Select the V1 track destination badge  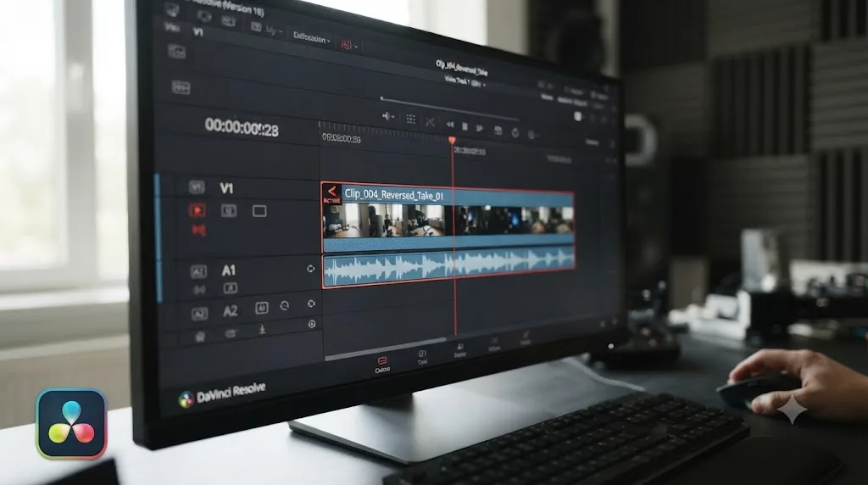[197, 187]
